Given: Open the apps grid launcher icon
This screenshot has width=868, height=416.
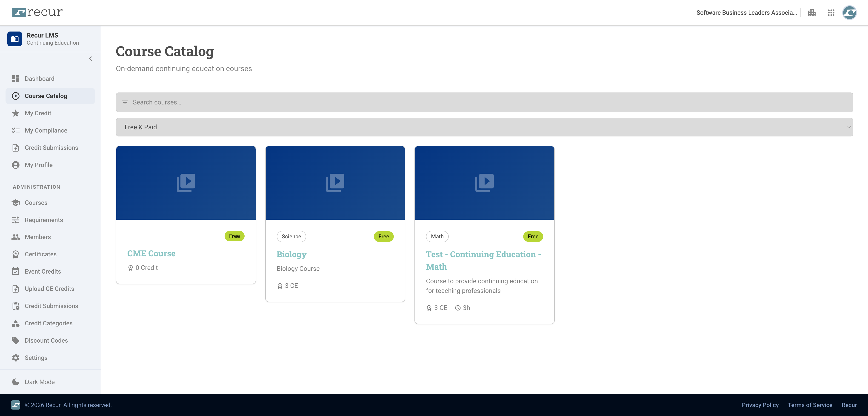Looking at the screenshot, I should (x=831, y=13).
